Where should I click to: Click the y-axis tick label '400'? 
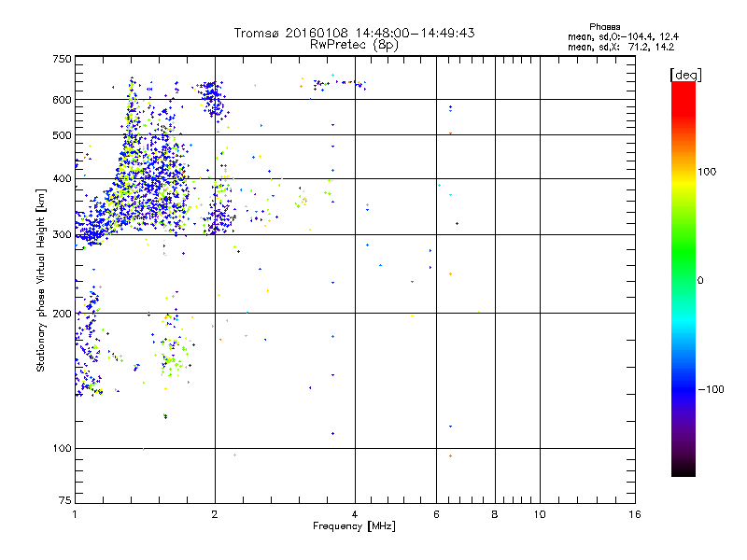point(62,179)
